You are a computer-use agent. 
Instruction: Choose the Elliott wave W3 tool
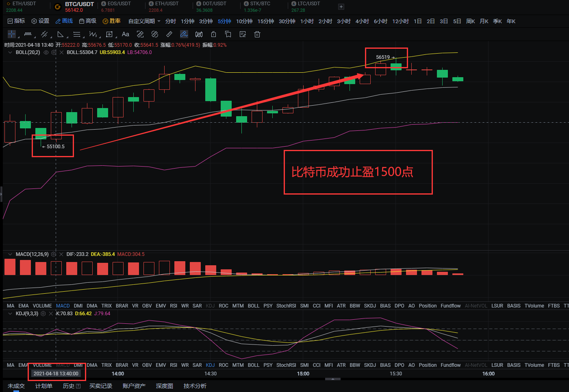coord(93,34)
